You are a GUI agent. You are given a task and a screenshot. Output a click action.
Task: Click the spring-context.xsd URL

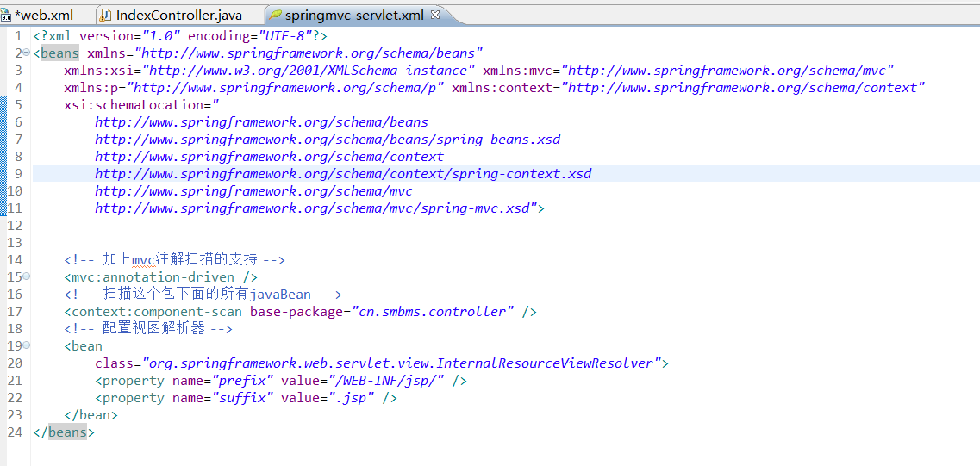[x=343, y=174]
